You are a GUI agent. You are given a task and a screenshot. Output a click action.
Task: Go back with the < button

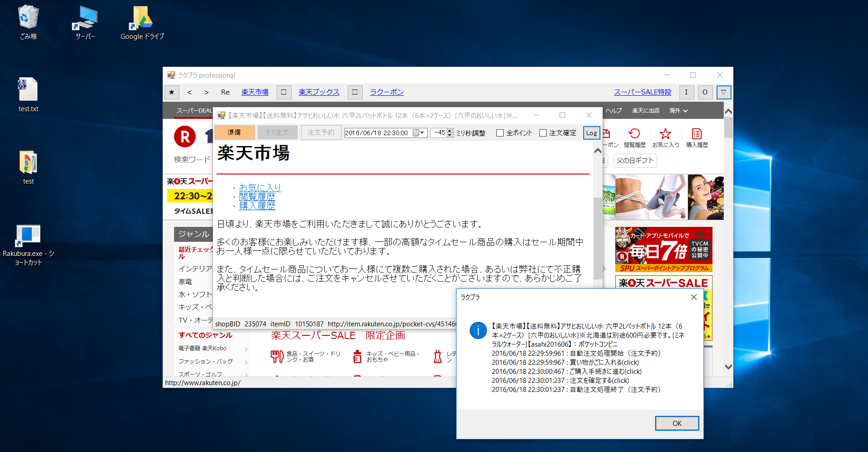point(189,92)
